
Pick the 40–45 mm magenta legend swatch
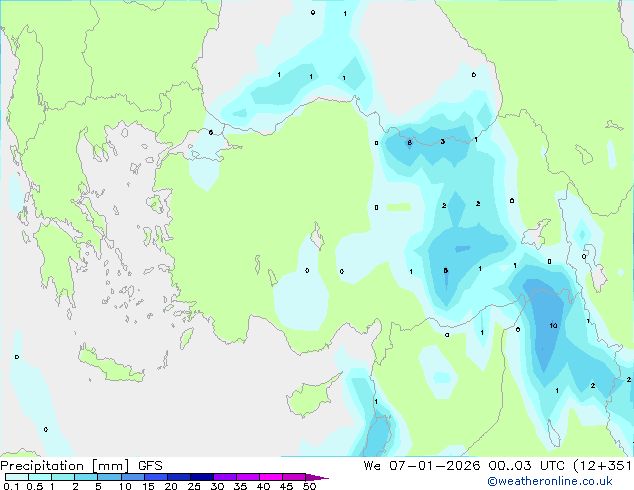coord(271,477)
